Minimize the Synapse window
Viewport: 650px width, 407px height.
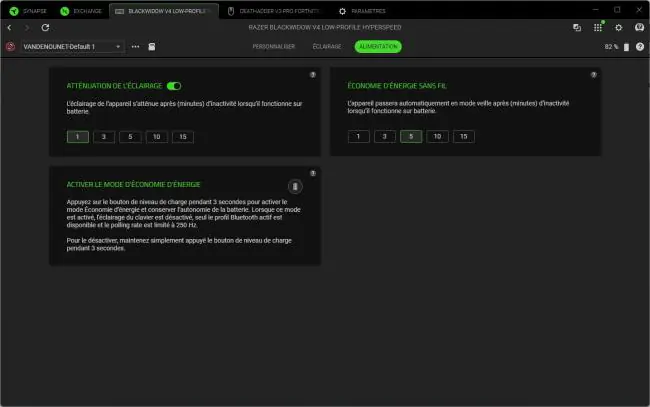click(596, 10)
